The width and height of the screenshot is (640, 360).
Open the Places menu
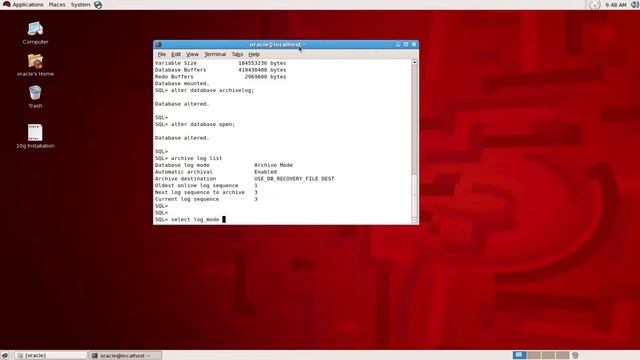point(57,5)
